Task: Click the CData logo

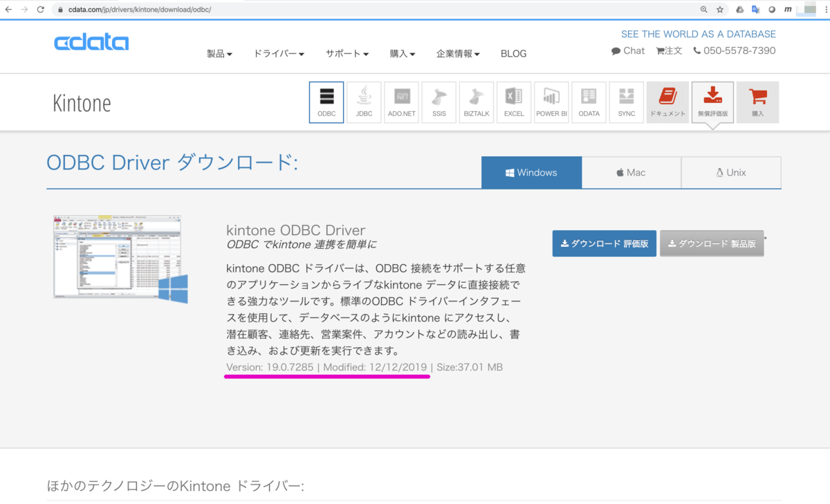Action: (x=91, y=42)
